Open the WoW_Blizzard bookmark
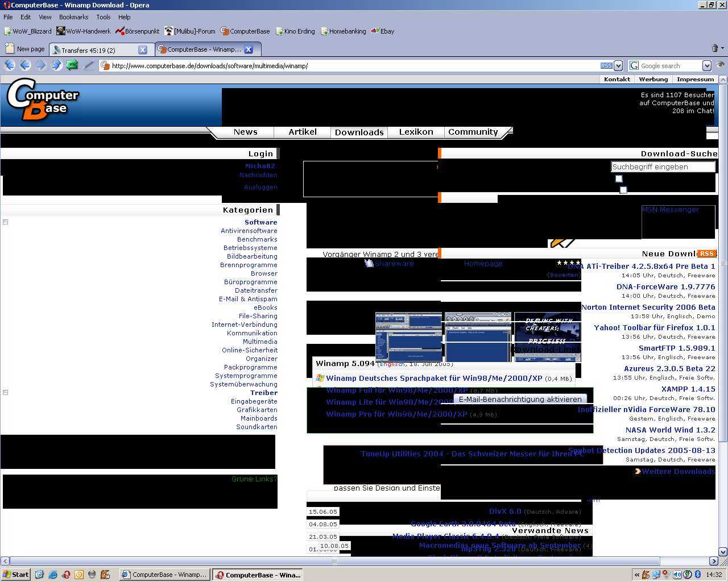The width and height of the screenshot is (728, 582). tap(27, 31)
